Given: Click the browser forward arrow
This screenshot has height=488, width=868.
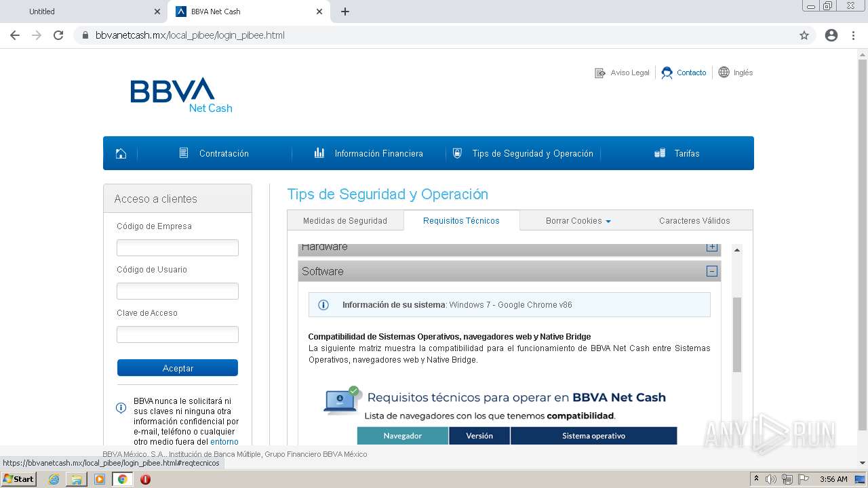Looking at the screenshot, I should pos(37,35).
